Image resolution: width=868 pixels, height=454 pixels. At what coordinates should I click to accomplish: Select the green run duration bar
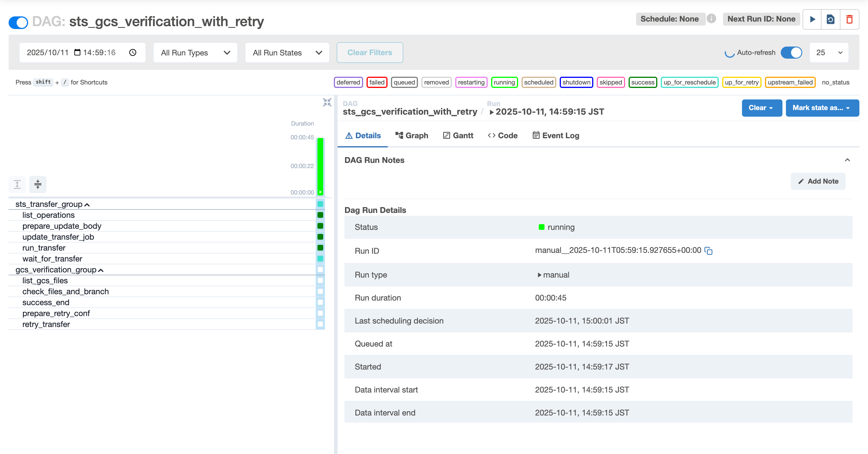(320, 165)
